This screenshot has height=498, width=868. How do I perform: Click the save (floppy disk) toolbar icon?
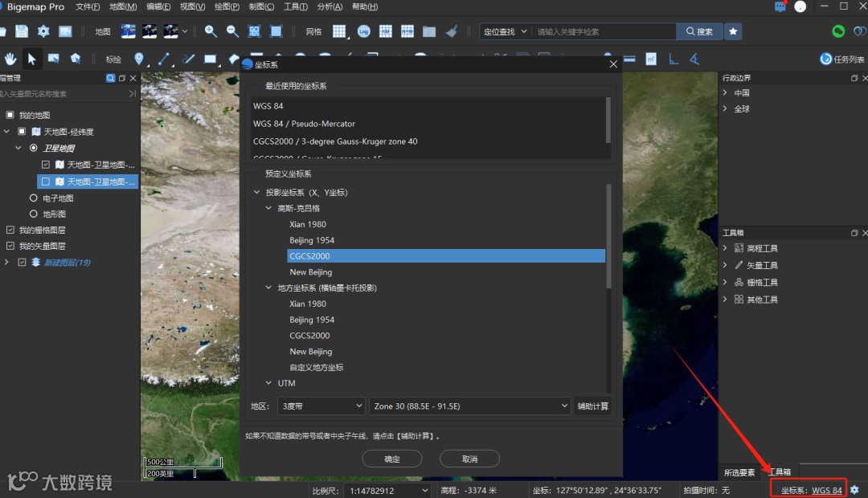(x=22, y=31)
